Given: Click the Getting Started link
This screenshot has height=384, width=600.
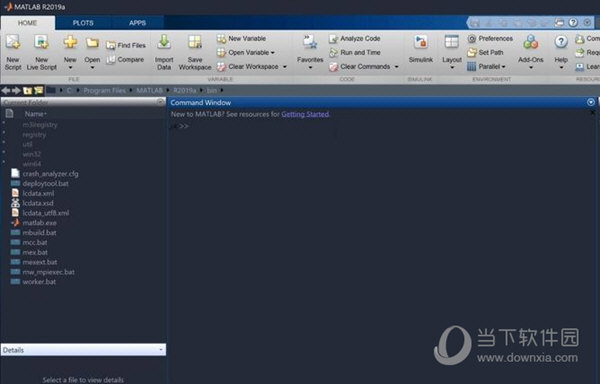Looking at the screenshot, I should (305, 114).
